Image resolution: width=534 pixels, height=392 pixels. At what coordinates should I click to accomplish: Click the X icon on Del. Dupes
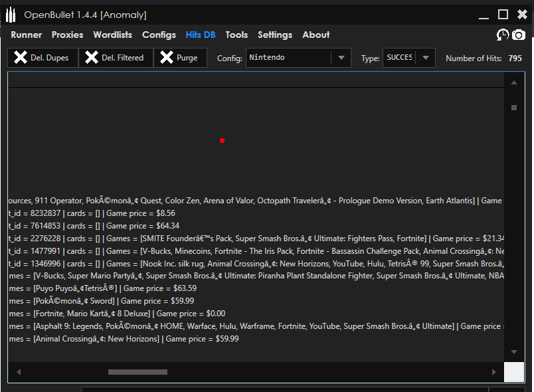(21, 57)
